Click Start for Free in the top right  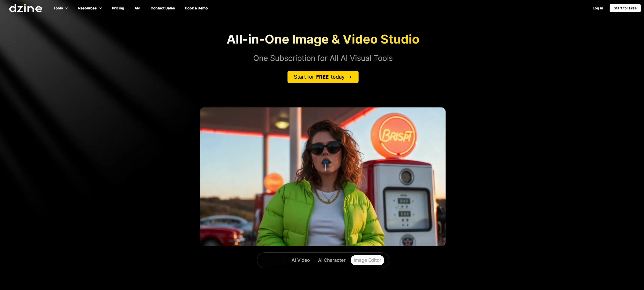pos(625,8)
